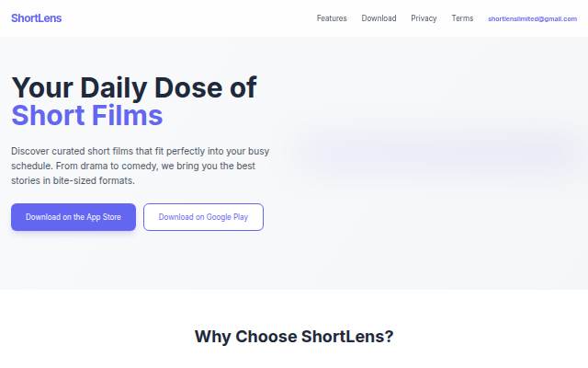Click the 'Your Daily Dose of' headline
Screen dimensions: 588x368
134,87
